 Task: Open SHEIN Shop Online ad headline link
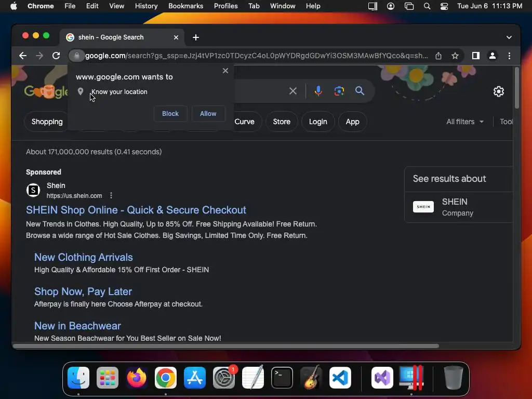click(136, 210)
